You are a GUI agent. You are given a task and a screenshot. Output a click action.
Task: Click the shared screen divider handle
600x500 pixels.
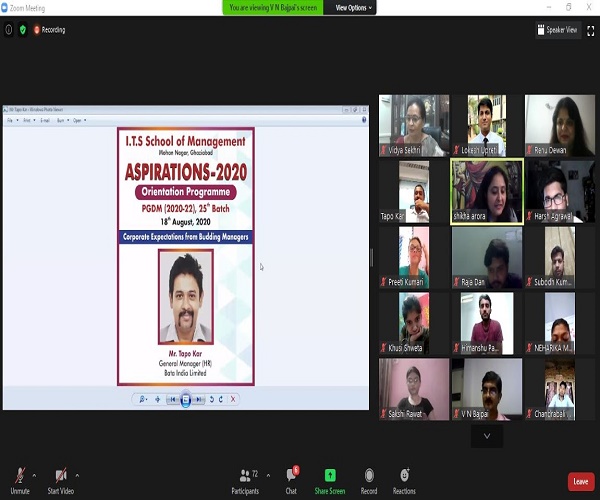(x=372, y=257)
